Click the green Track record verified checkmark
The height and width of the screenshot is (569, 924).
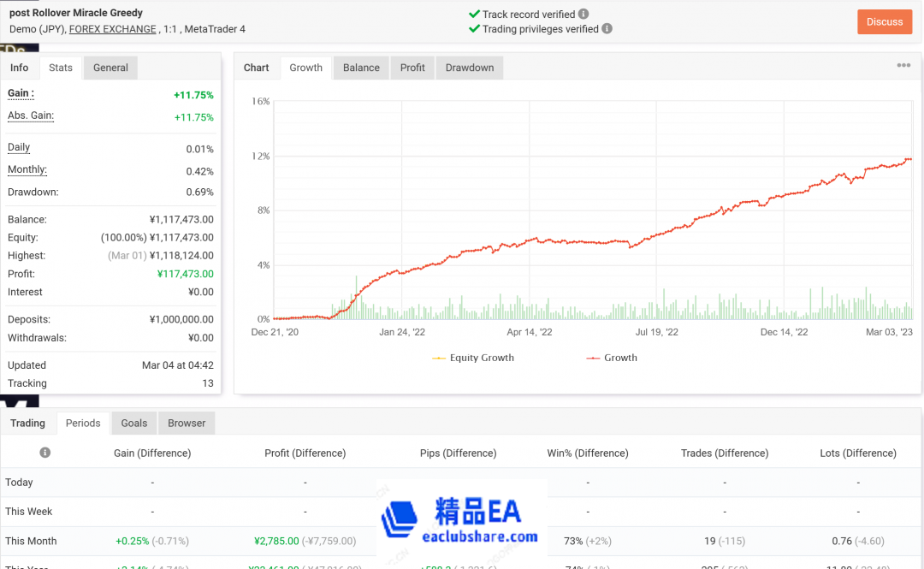[x=474, y=14]
